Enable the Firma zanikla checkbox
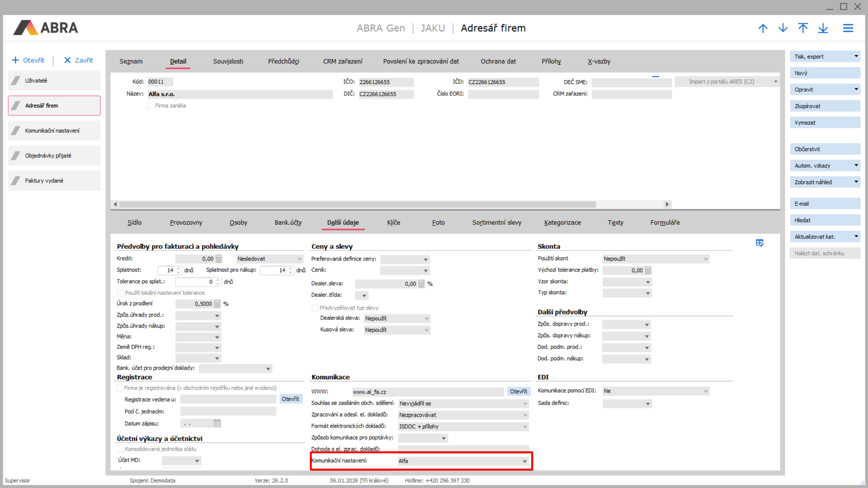The width and height of the screenshot is (868, 488). [151, 106]
